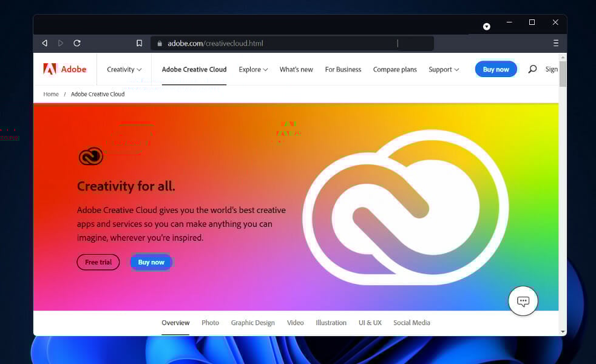Click the round dropdown icon in title bar
Viewport: 596px width, 364px height.
tap(487, 27)
